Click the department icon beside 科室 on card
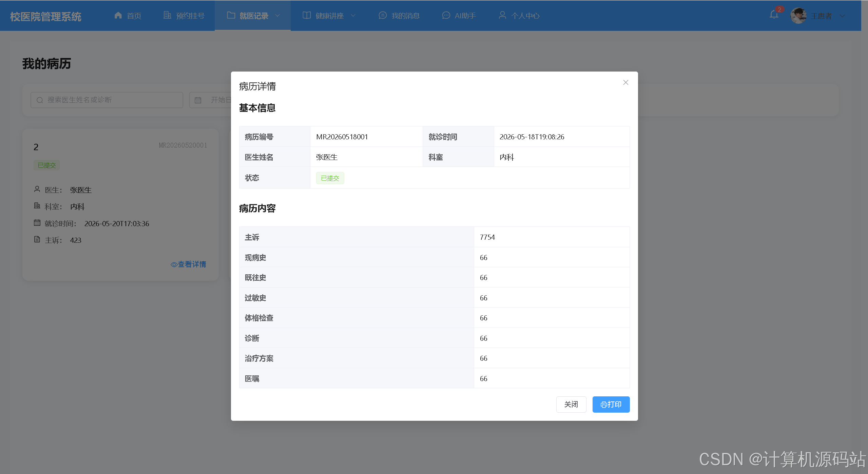The width and height of the screenshot is (868, 474). click(37, 206)
